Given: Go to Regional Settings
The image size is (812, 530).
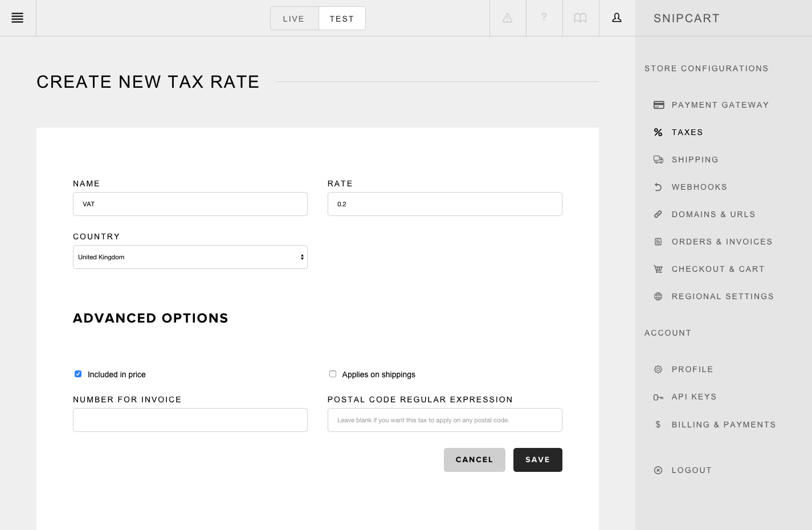Looking at the screenshot, I should 723,296.
